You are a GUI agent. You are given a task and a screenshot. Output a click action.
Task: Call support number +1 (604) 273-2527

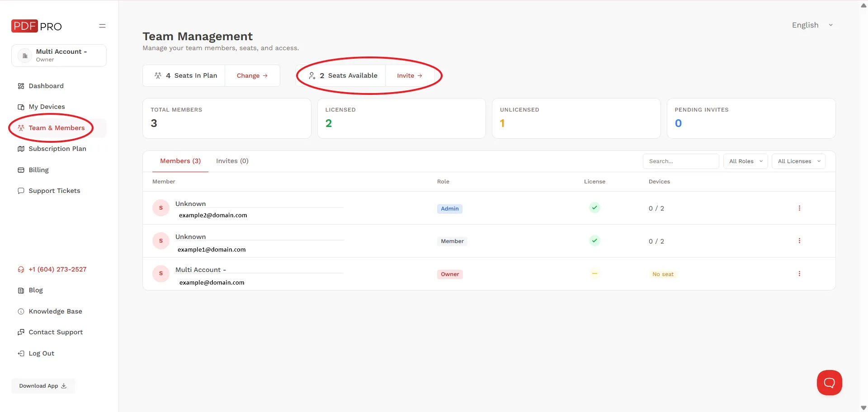pyautogui.click(x=52, y=269)
